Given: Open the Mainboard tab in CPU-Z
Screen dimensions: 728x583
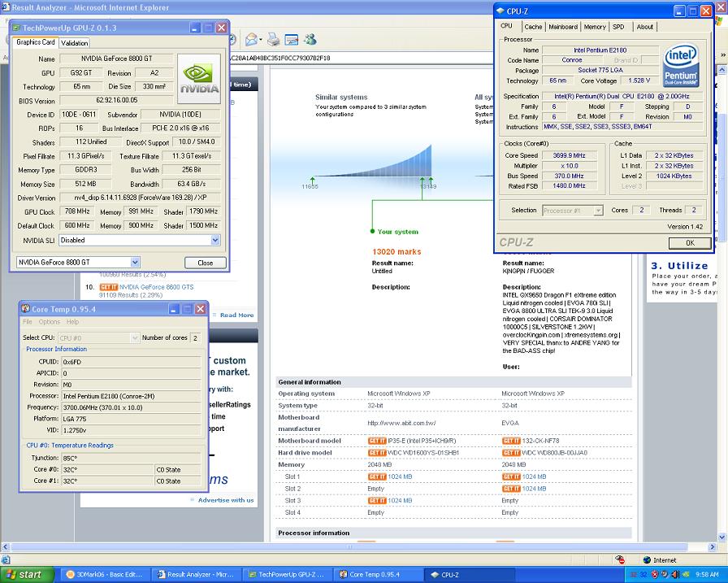Looking at the screenshot, I should [x=563, y=27].
